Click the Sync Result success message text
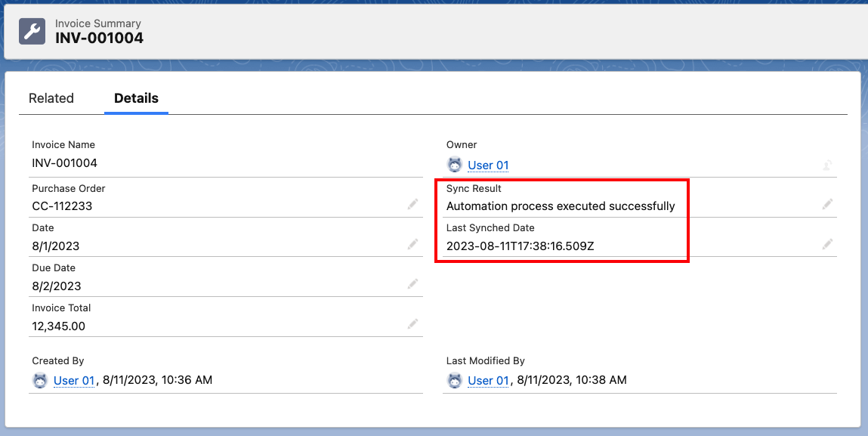Viewport: 868px width, 436px height. click(561, 206)
